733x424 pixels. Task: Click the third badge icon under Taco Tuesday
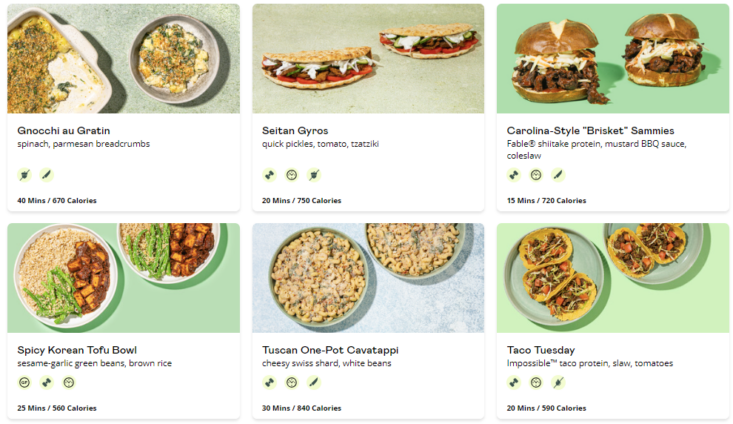click(x=558, y=383)
